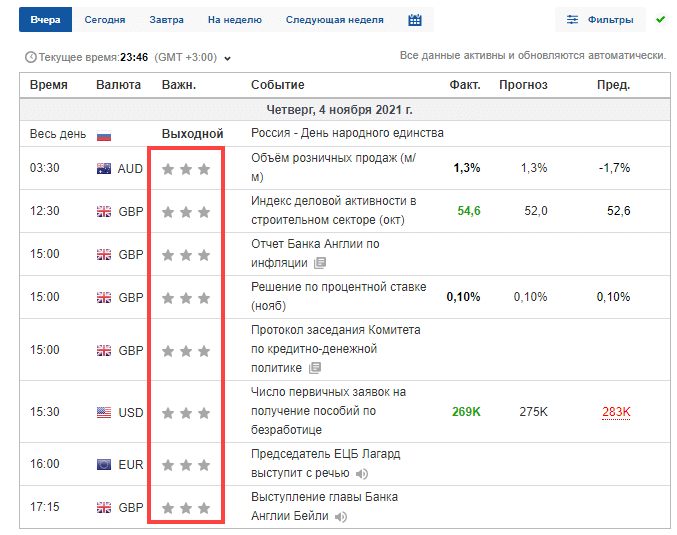
Task: Click the US flag icon for USD
Action: [103, 412]
